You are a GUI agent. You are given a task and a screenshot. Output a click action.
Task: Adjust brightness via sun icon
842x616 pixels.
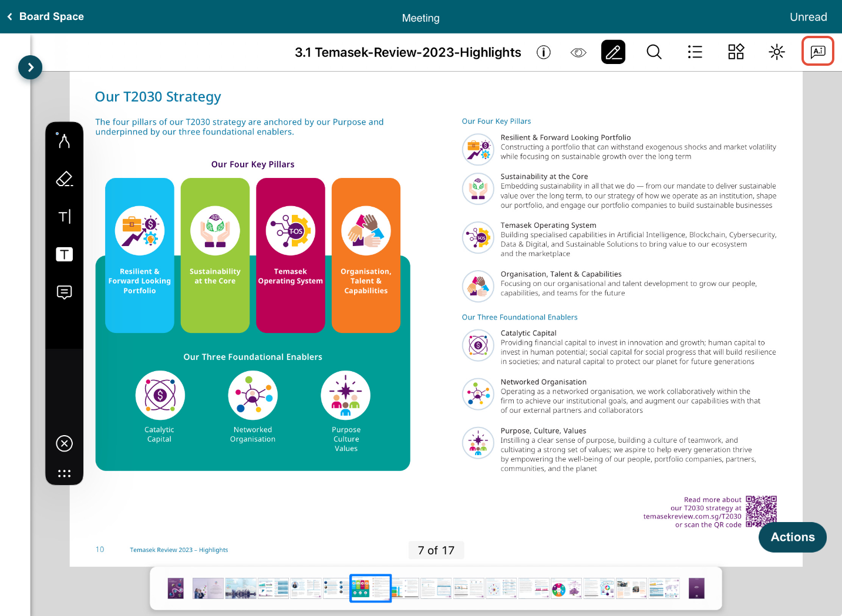[x=777, y=52]
